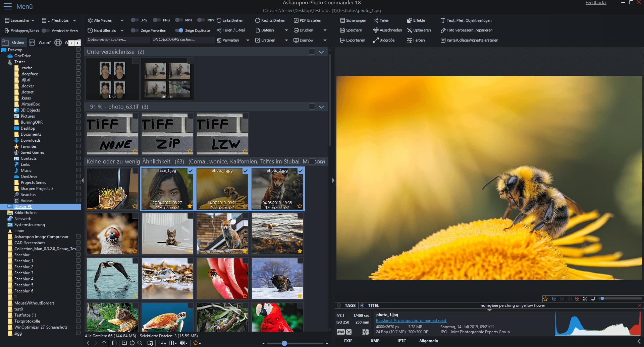Open Karte/Collage/Vignette erstellen tool
The height and width of the screenshot is (347, 644).
tap(469, 40)
